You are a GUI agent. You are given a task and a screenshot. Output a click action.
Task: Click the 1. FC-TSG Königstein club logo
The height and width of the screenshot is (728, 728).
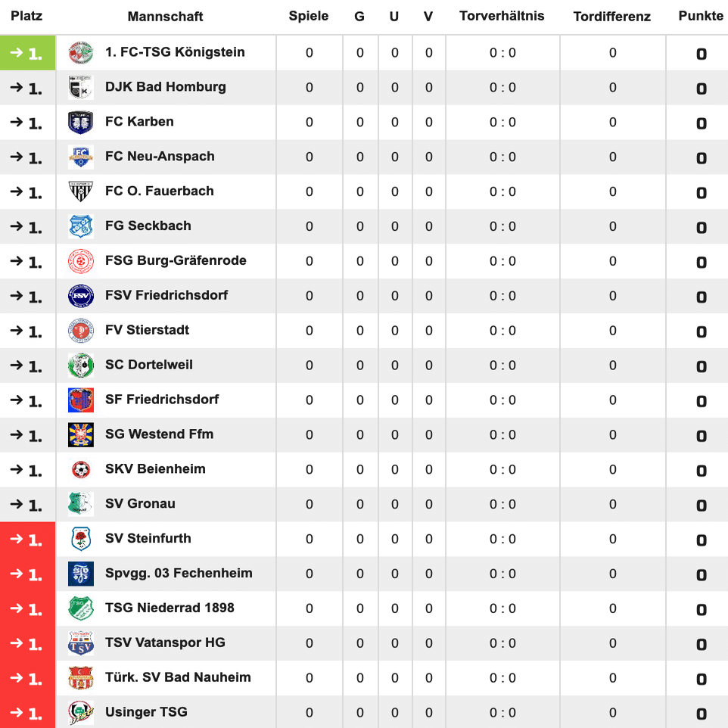pos(81,53)
